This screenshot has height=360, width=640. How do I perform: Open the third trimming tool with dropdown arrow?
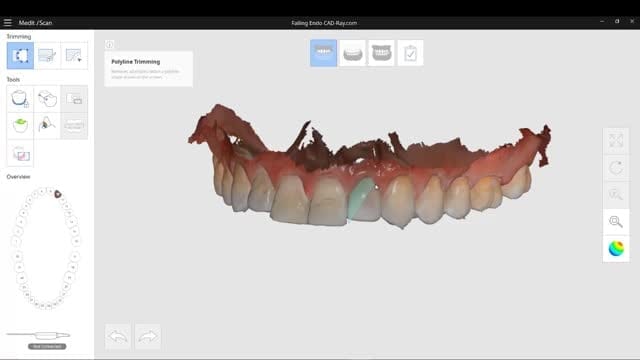click(74, 56)
